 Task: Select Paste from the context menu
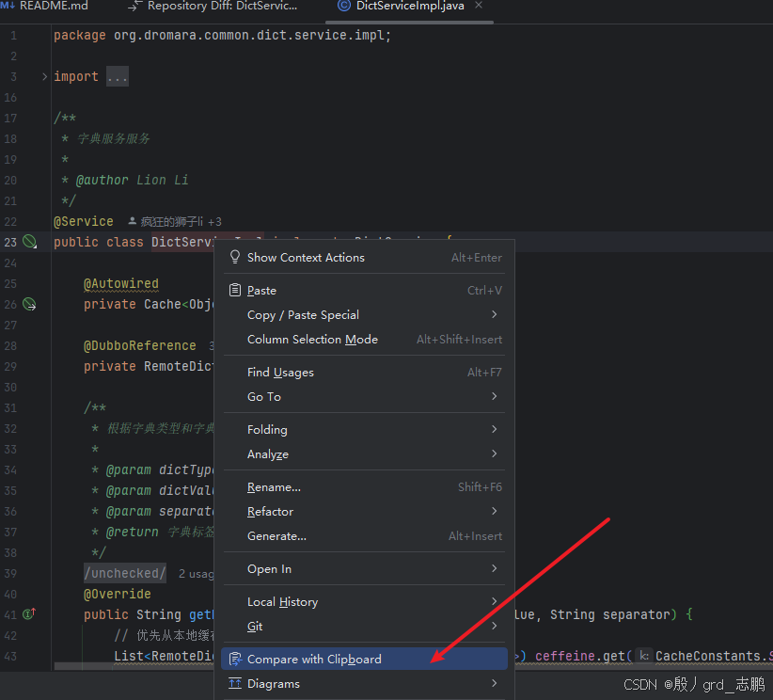(364, 291)
